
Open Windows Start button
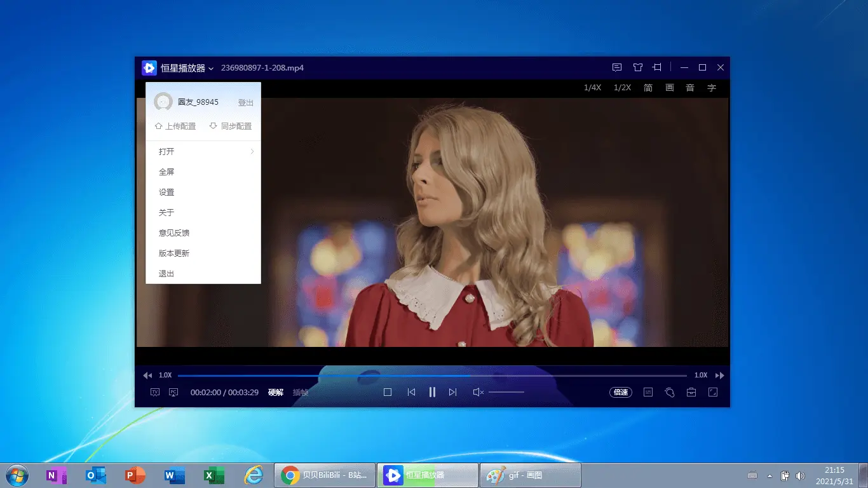17,475
